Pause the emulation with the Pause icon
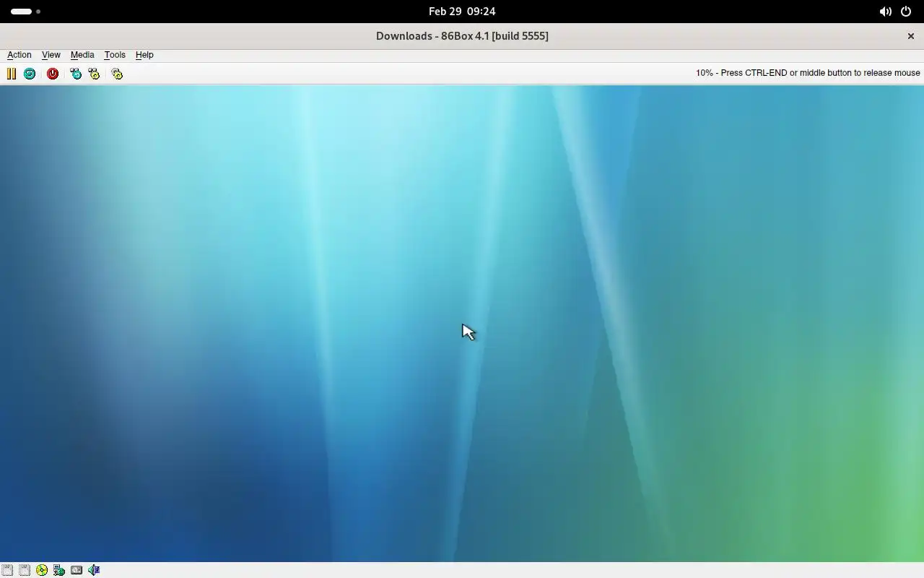This screenshot has width=924, height=578. pos(12,74)
